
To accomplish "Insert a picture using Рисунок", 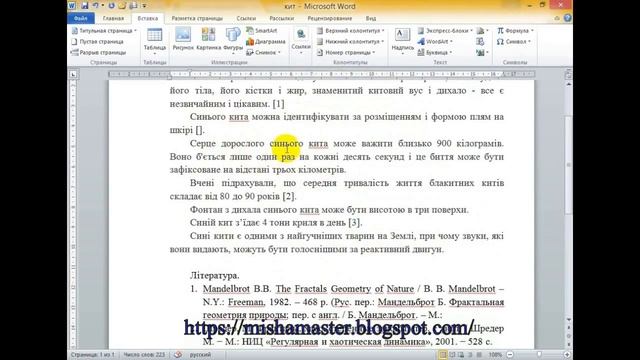I will point(183,40).
